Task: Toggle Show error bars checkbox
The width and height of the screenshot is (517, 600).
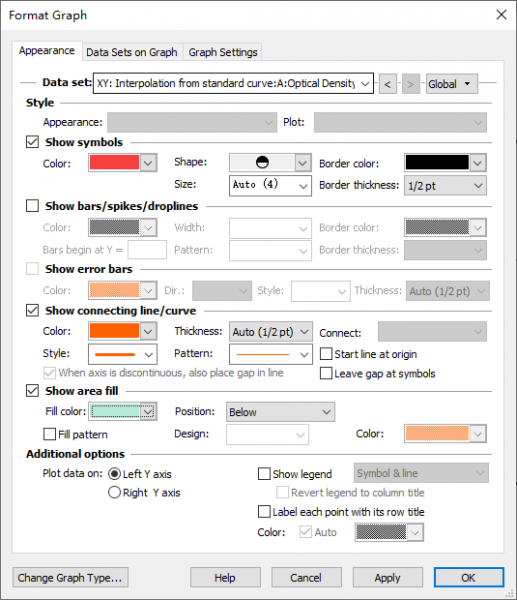Action: tap(33, 269)
